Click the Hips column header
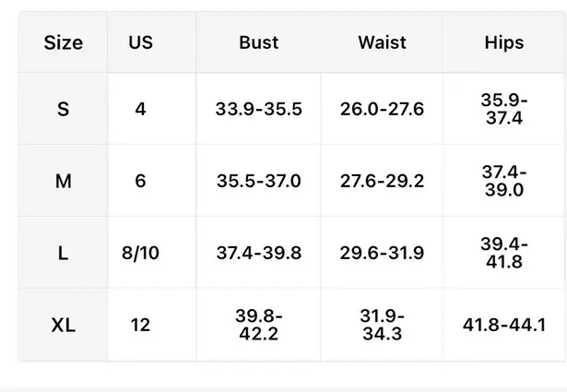The image size is (567, 392). (503, 42)
